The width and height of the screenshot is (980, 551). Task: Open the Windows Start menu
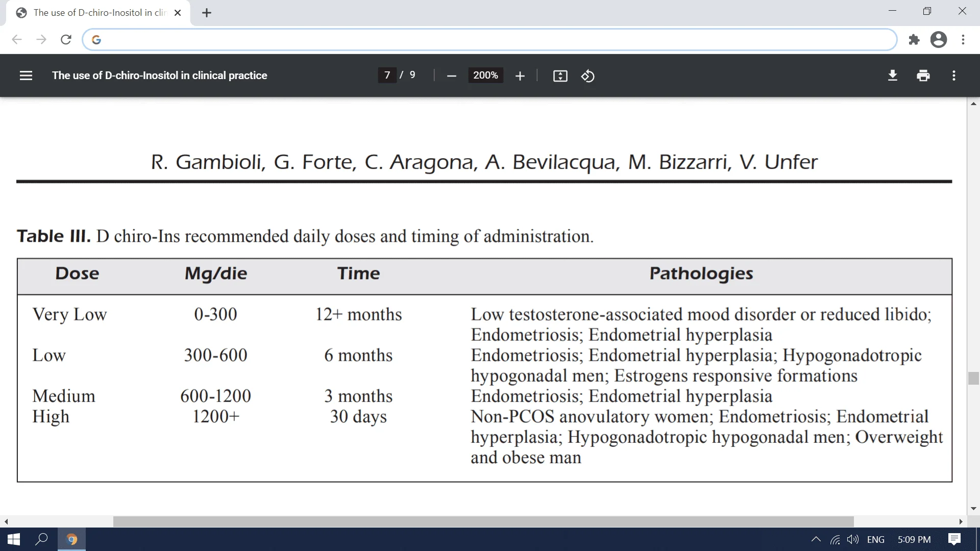[14, 539]
